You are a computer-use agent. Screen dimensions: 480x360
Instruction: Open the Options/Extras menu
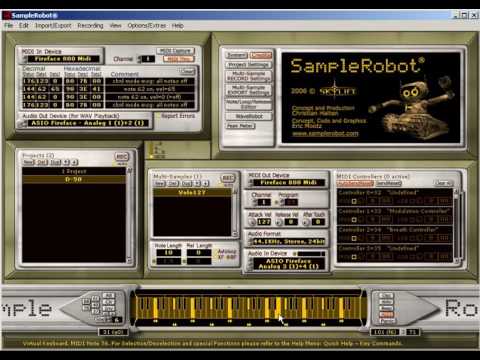147,26
